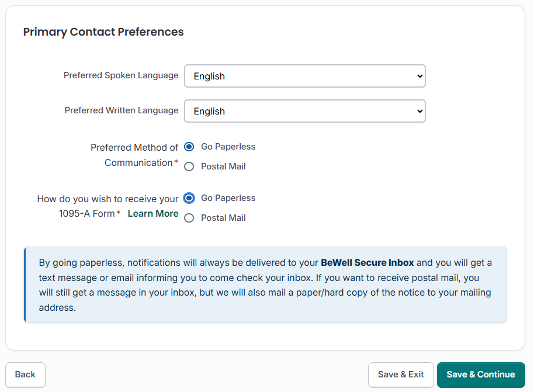Open the Learn More link
The height and width of the screenshot is (392, 534).
(153, 213)
